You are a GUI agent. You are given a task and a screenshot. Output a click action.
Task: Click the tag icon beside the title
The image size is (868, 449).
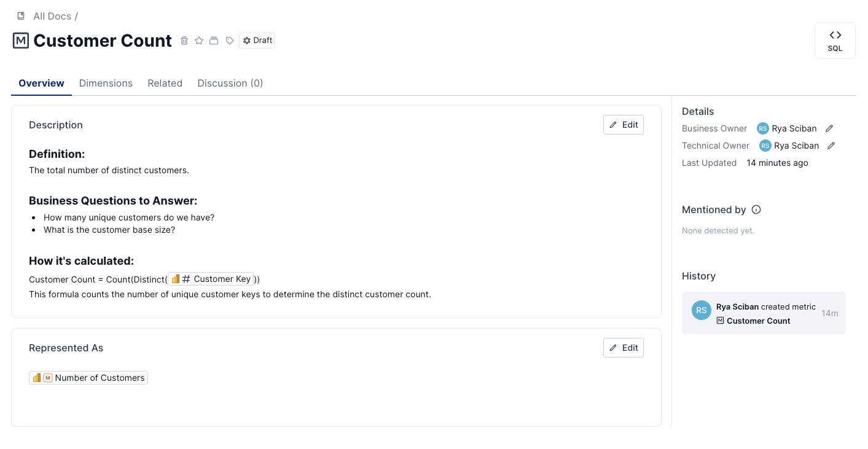[x=230, y=41]
